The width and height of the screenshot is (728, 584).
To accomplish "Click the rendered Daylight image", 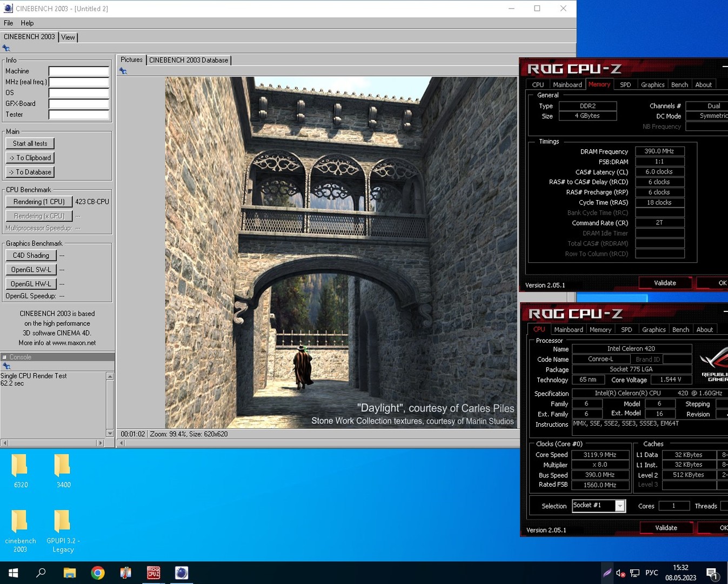I will pyautogui.click(x=341, y=253).
